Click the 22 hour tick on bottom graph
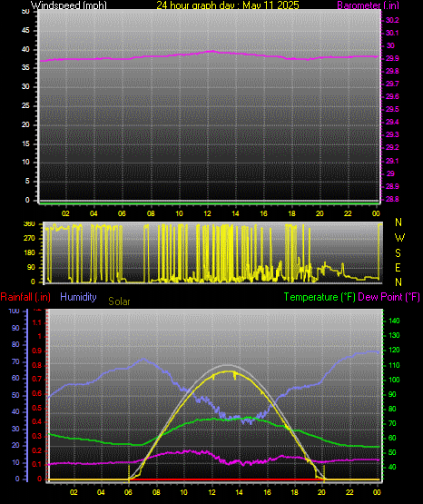Viewport: 423px width, 504px height. pos(349,492)
